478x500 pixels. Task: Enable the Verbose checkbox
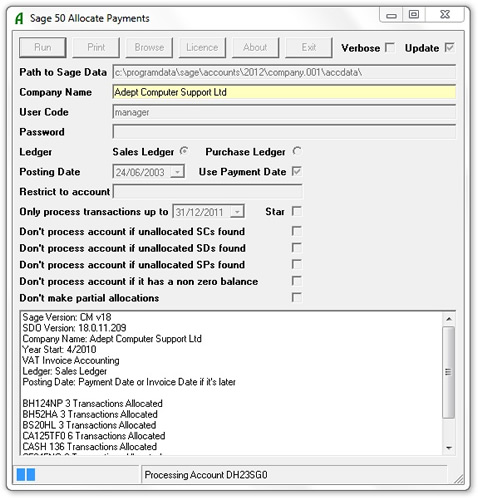[x=390, y=48]
